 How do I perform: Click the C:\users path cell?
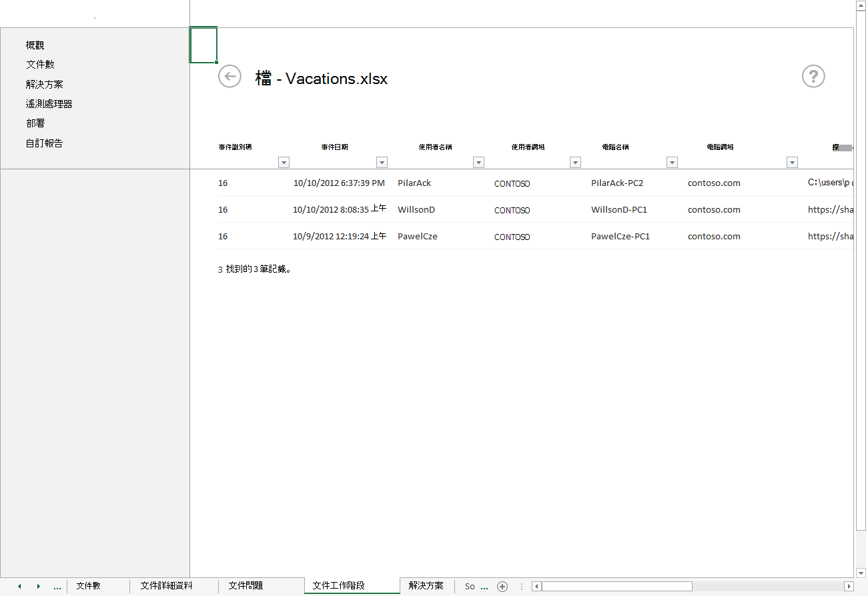click(x=831, y=183)
